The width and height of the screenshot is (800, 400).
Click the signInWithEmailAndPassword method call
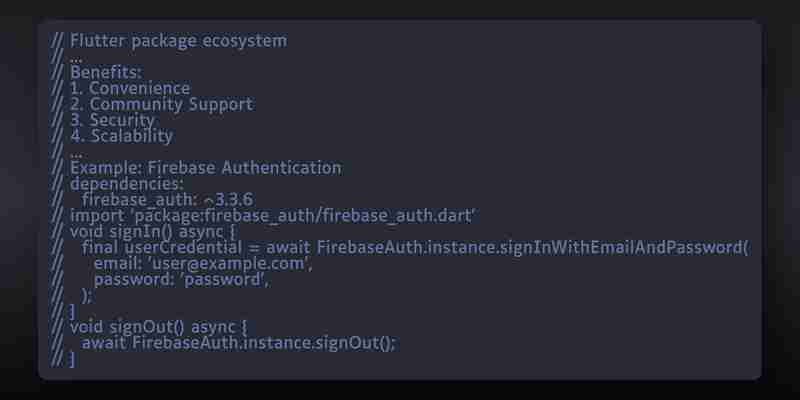(623, 247)
